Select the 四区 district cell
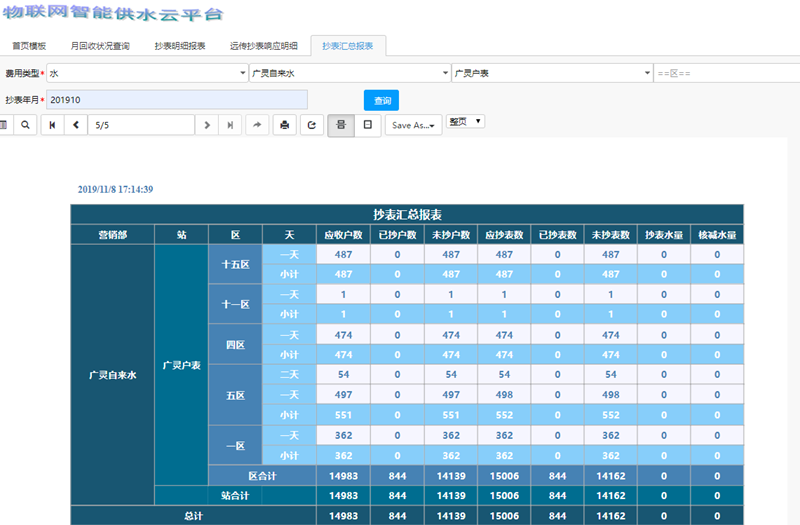This screenshot has width=800, height=525. click(x=235, y=345)
